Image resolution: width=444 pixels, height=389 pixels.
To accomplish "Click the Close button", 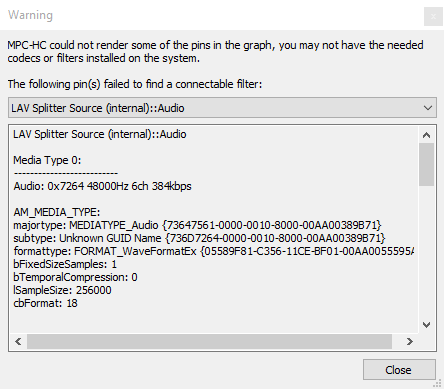I will coord(399,369).
